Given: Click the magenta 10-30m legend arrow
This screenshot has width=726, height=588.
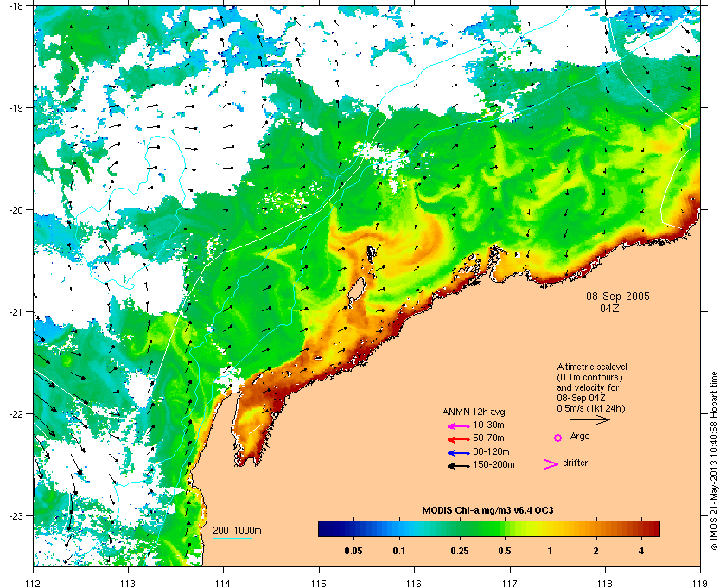Looking at the screenshot, I should click(458, 426).
